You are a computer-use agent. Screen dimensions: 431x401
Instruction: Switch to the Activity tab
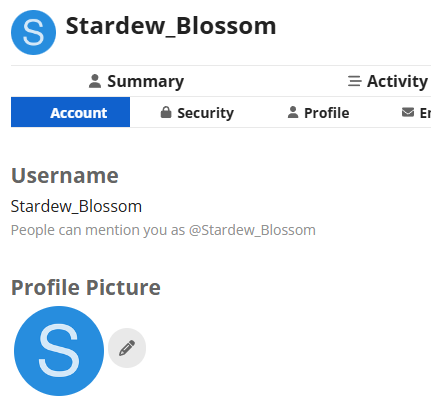pyautogui.click(x=388, y=81)
